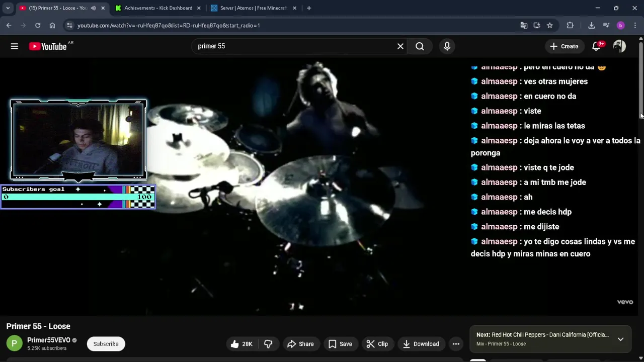The image size is (644, 362).
Task: Click the Clip button
Action: point(377,344)
